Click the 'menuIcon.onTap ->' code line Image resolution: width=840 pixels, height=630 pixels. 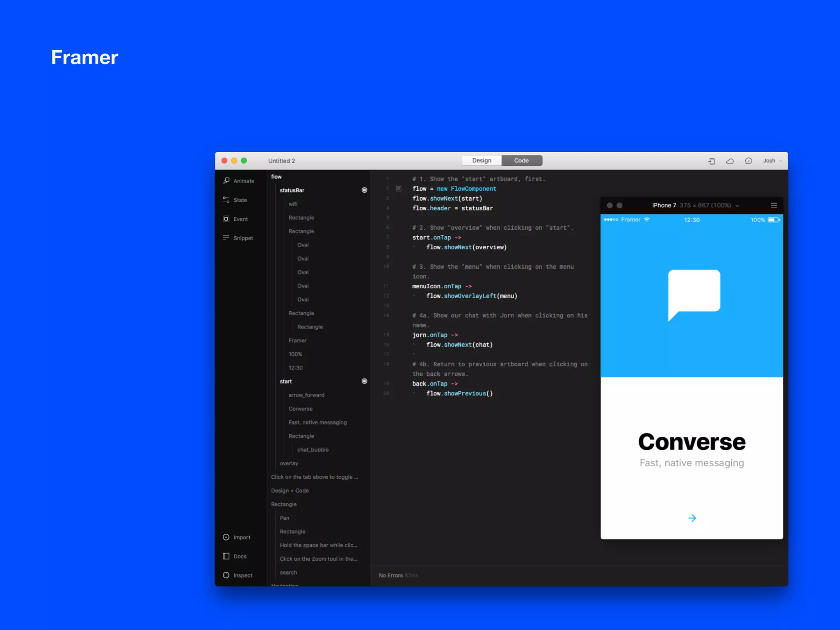point(442,286)
